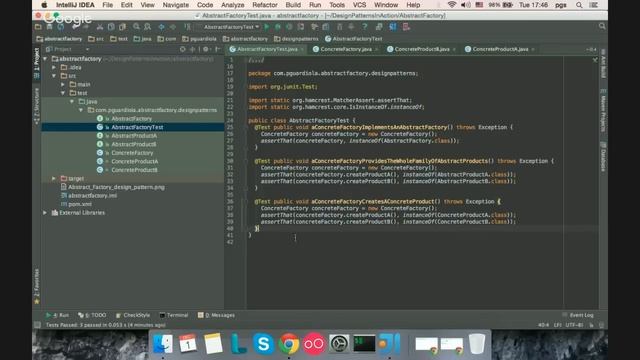This screenshot has height=360, width=640.
Task: Expand the External Libraries node
Action: pyautogui.click(x=45, y=213)
